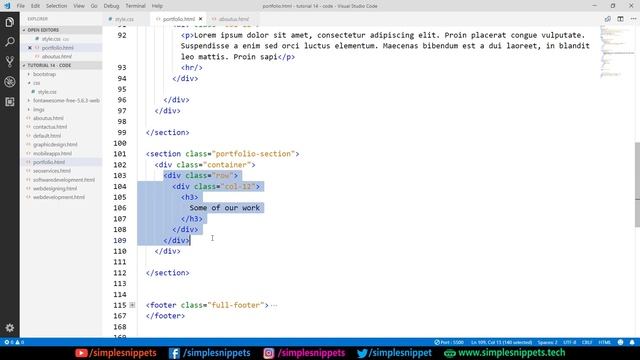Open the Selection menu
The height and width of the screenshot is (360, 640).
click(x=56, y=6)
